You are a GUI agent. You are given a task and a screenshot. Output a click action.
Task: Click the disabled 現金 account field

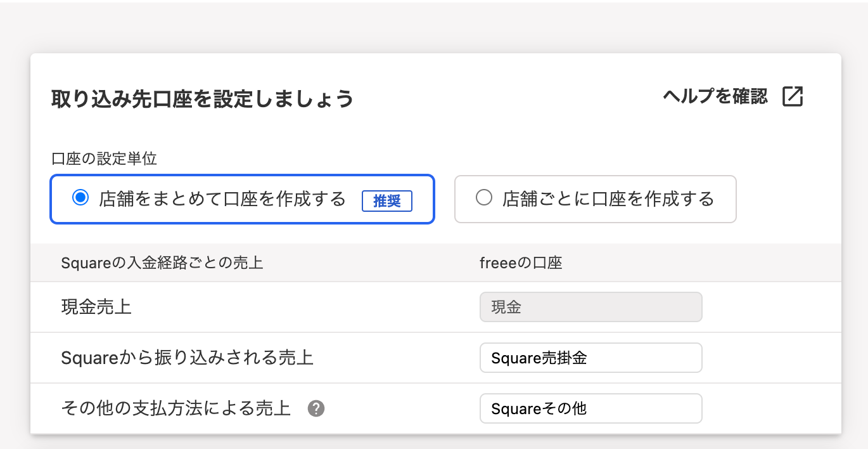coord(591,307)
